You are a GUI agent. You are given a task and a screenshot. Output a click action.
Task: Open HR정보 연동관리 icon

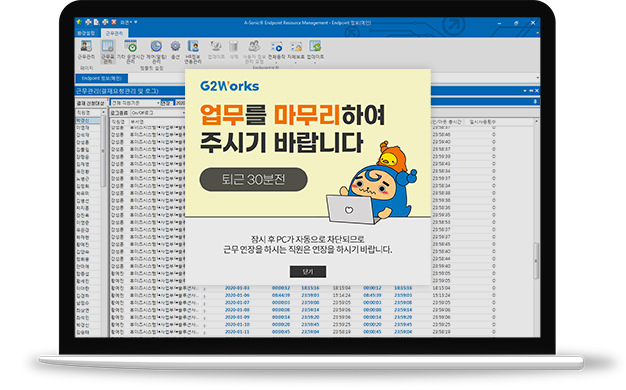click(x=193, y=46)
